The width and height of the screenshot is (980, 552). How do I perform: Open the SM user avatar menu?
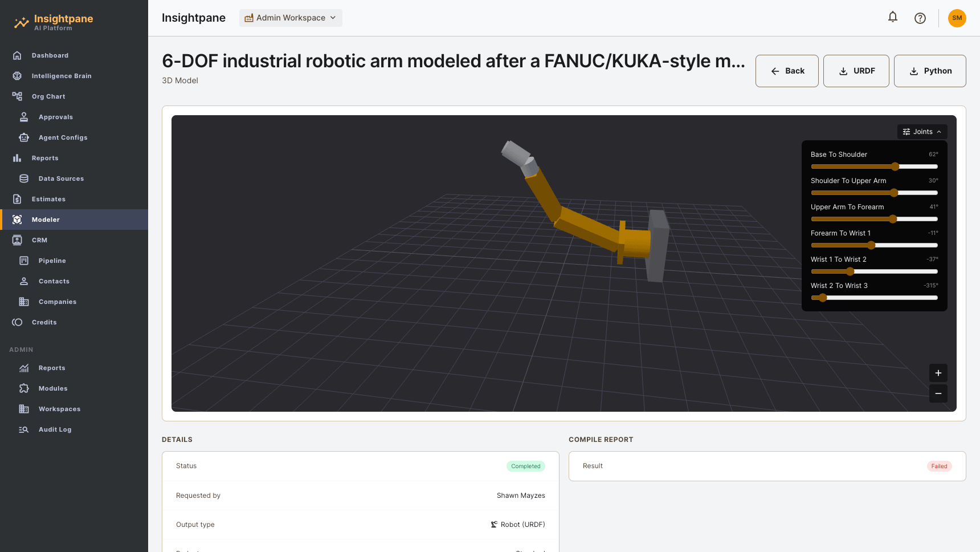click(957, 18)
